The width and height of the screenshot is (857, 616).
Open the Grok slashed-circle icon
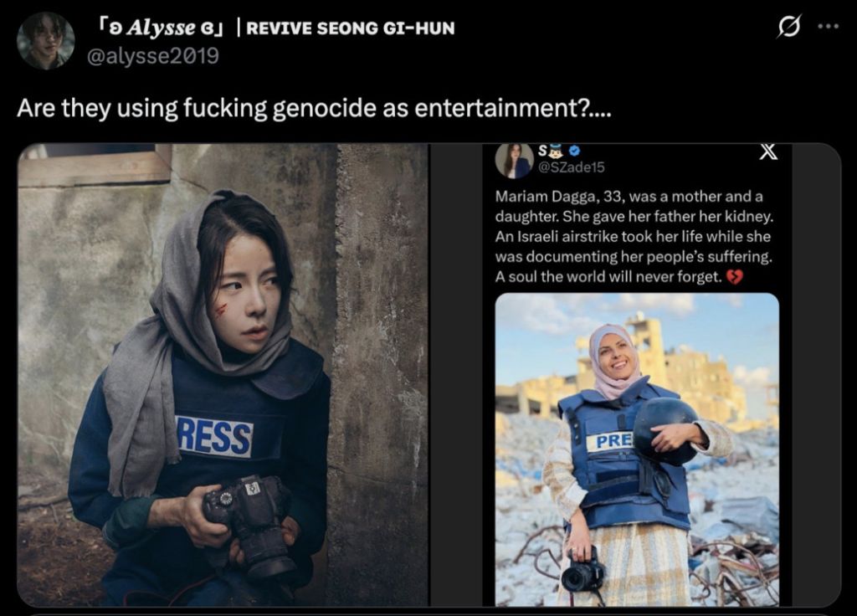788,26
